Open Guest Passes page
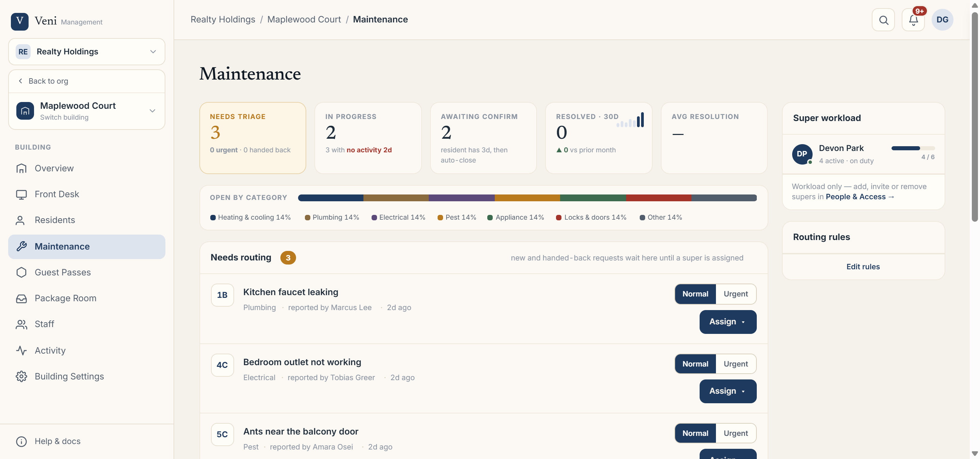 tap(86, 272)
